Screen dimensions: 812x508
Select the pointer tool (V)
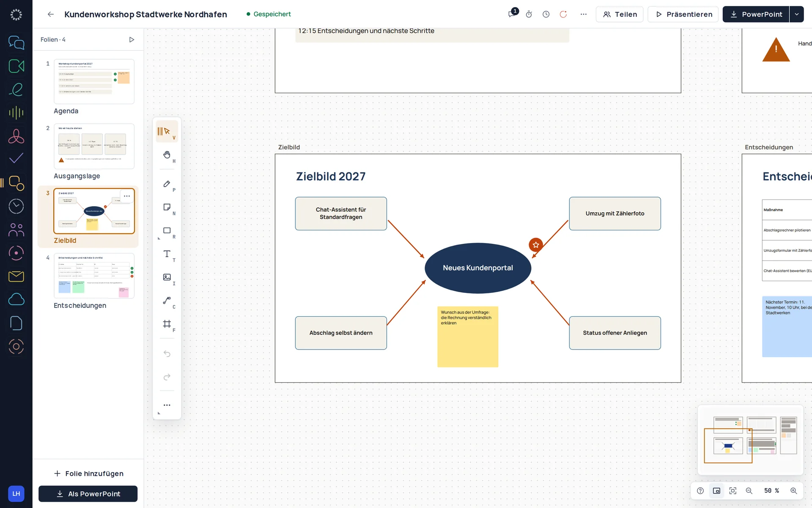coord(167,131)
